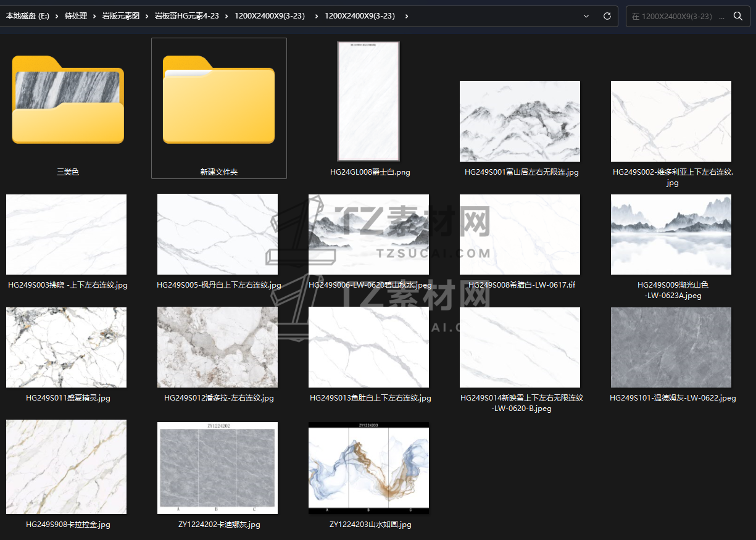
Task: Click file name ZY1224202卡迪娜灰.jpg
Action: (219, 525)
